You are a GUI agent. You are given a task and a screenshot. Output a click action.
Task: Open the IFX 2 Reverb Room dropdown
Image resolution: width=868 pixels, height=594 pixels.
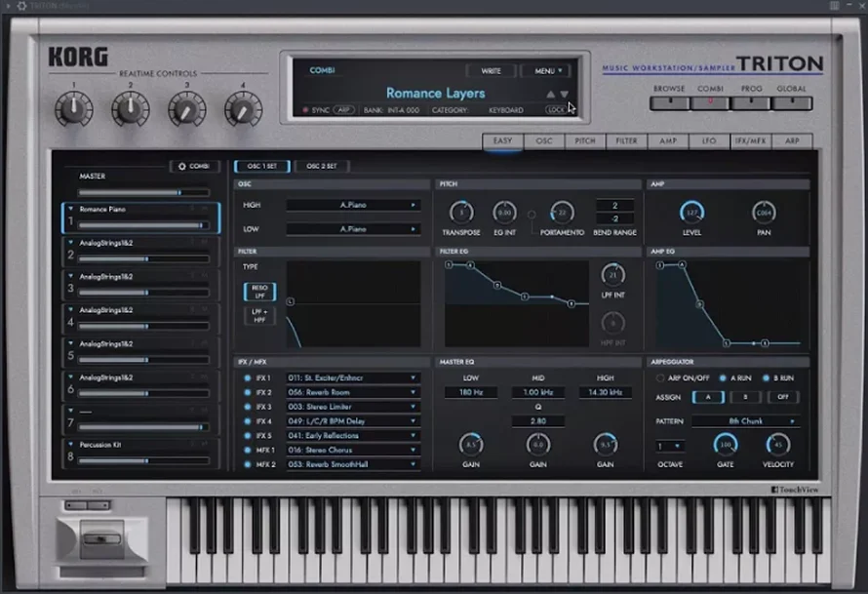352,392
